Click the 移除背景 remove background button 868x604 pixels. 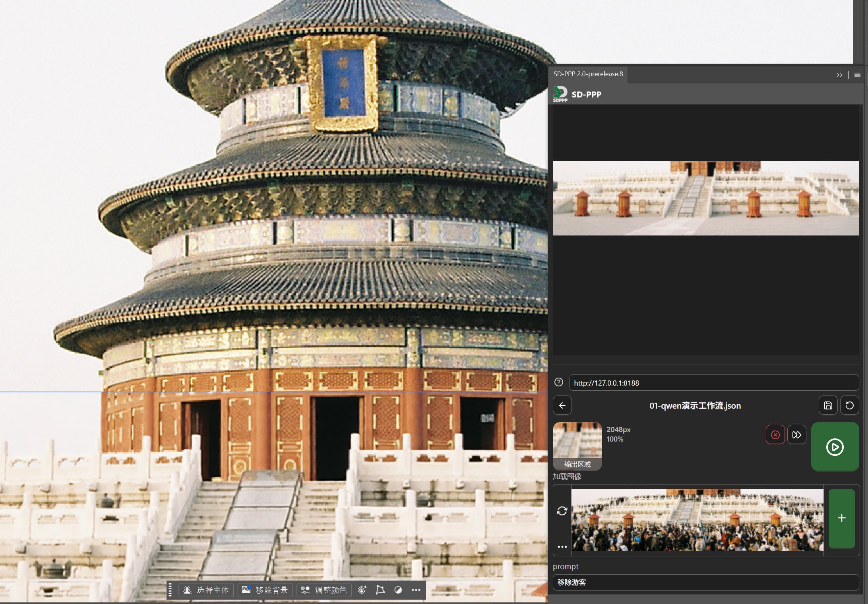(265, 590)
